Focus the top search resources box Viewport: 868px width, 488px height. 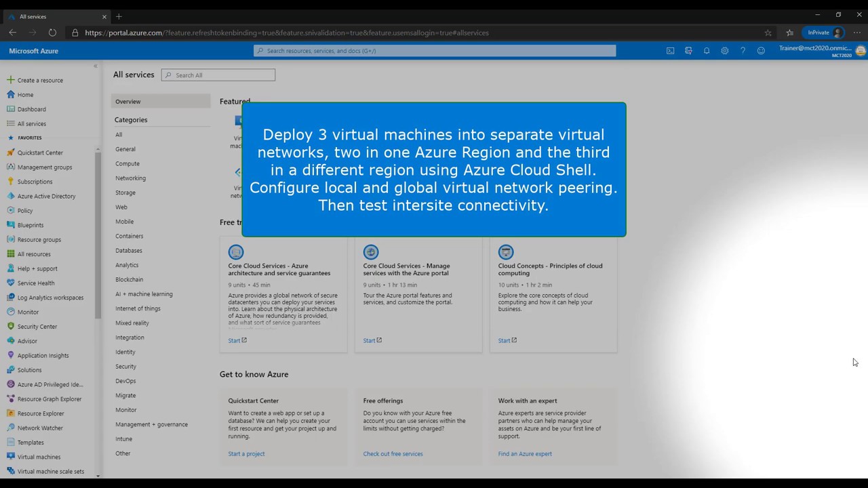pos(435,51)
